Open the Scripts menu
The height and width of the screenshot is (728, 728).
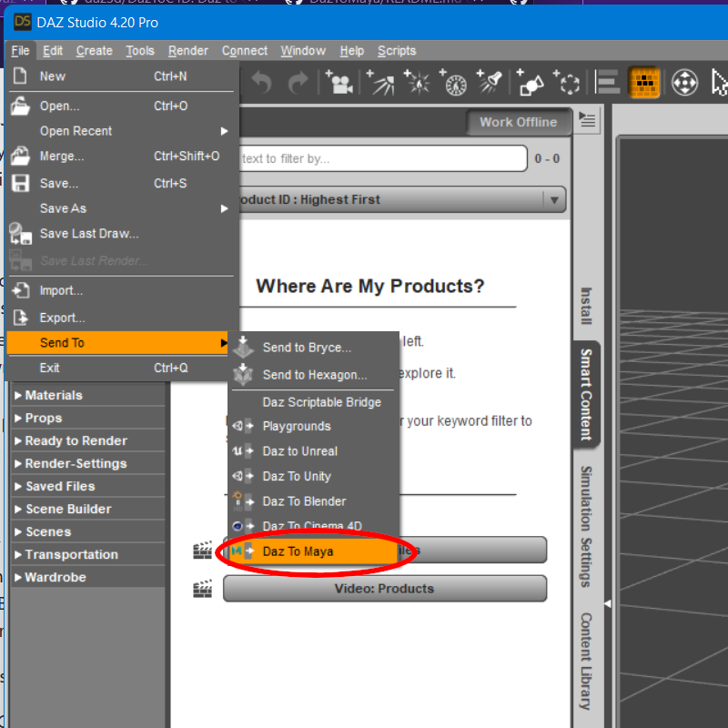click(397, 51)
